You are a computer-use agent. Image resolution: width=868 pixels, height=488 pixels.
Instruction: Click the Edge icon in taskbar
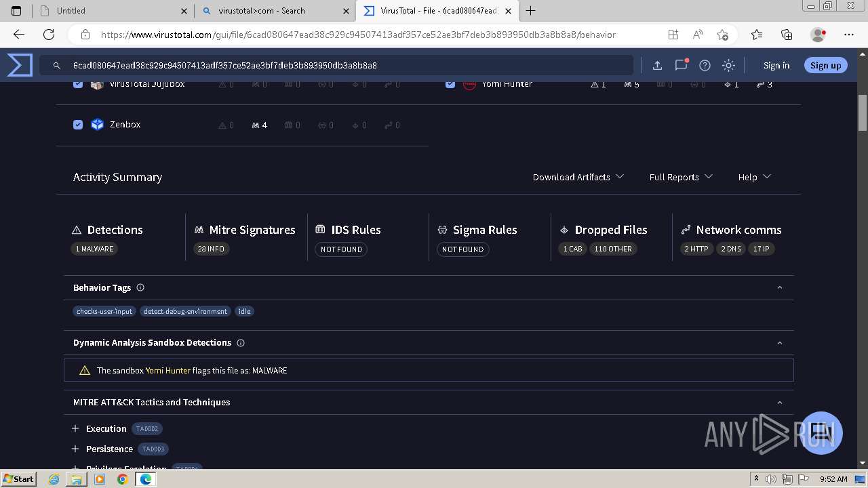coord(145,479)
